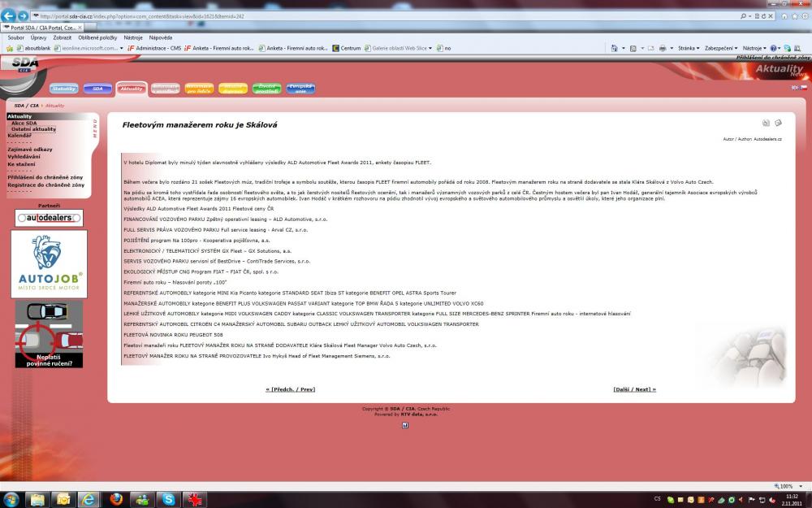Open the Stránka dropdown menu
The image size is (812, 508).
[x=689, y=48]
